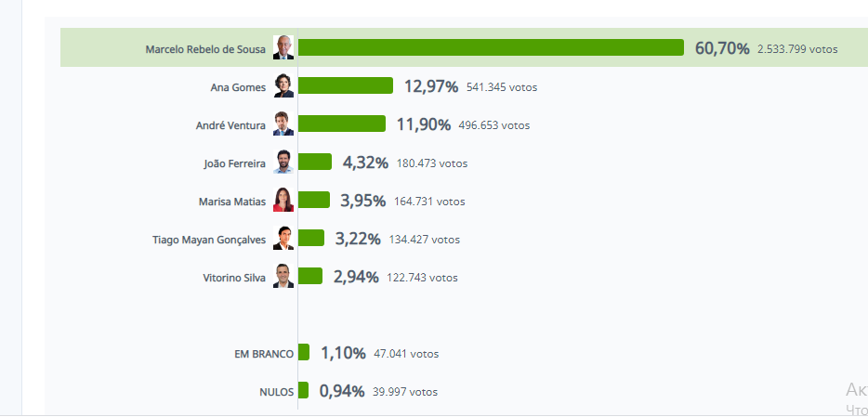Select João Ferreira's green result bar
This screenshot has width=868, height=417.
pos(315,163)
